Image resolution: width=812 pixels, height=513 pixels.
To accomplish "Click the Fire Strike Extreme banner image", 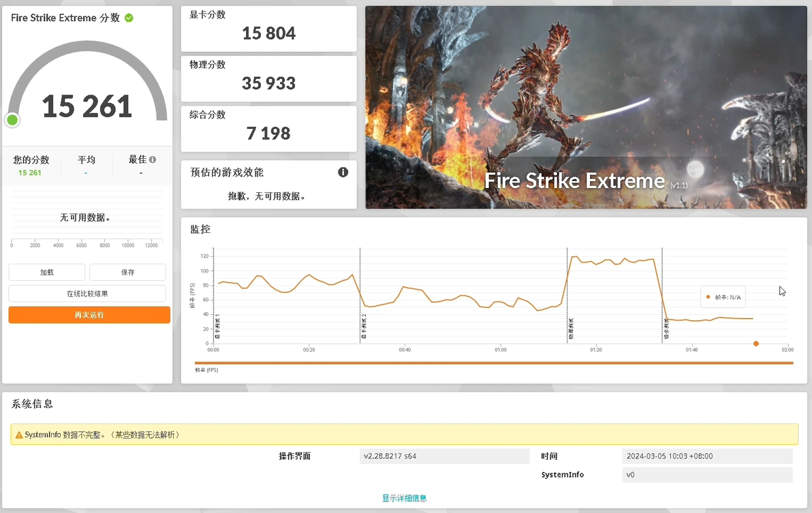I will 587,107.
